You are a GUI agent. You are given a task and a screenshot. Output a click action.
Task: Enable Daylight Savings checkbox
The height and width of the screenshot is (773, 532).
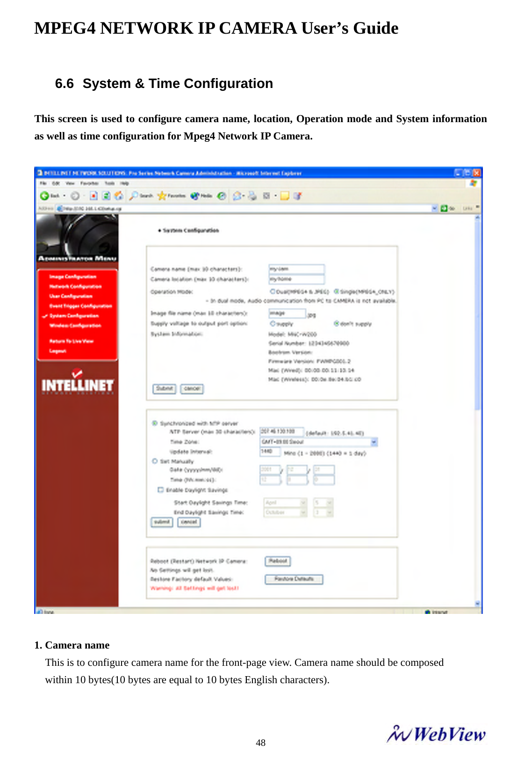(161, 490)
